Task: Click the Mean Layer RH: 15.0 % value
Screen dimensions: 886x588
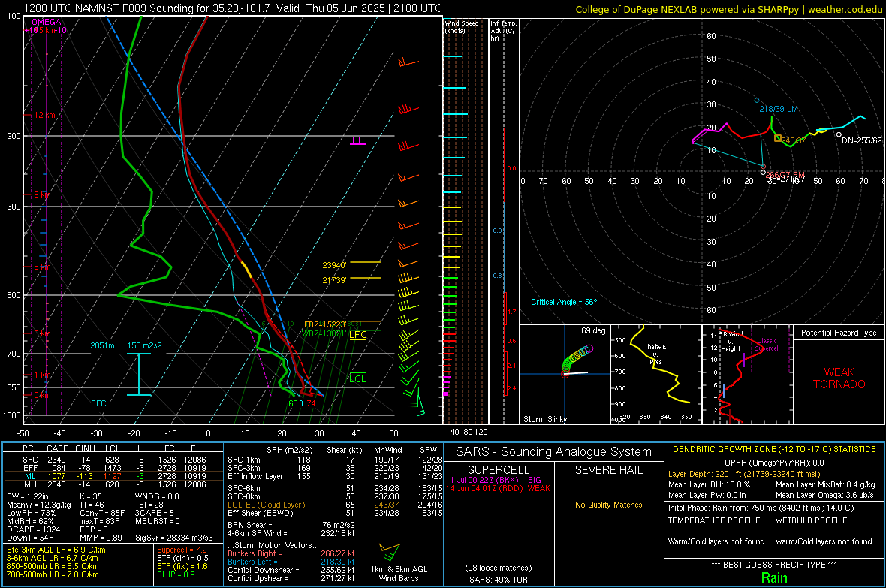Action: (709, 484)
